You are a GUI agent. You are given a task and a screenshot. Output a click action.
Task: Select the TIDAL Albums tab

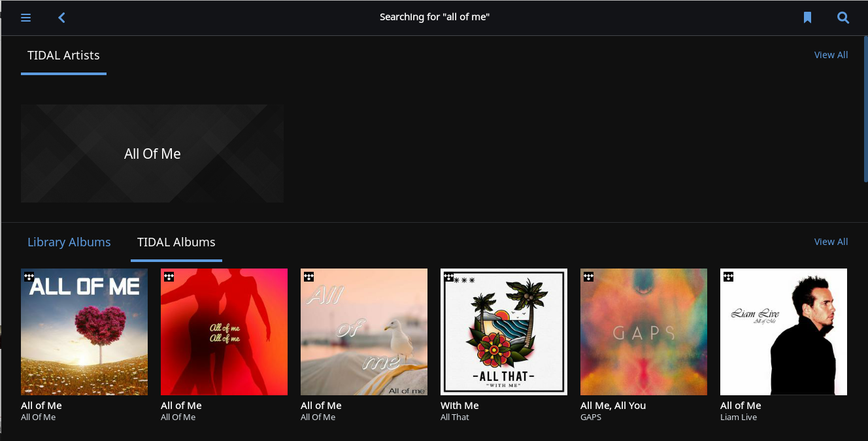click(x=176, y=242)
